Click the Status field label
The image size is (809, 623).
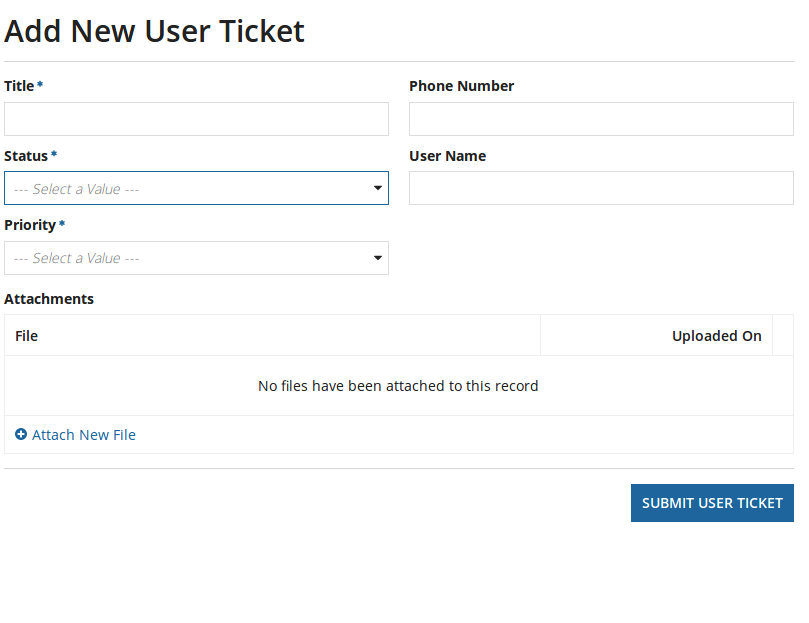point(26,156)
